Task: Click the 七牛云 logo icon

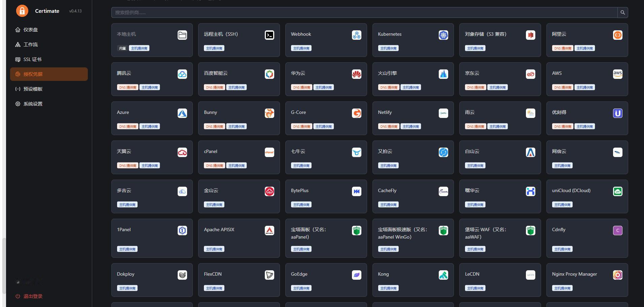Action: click(356, 152)
